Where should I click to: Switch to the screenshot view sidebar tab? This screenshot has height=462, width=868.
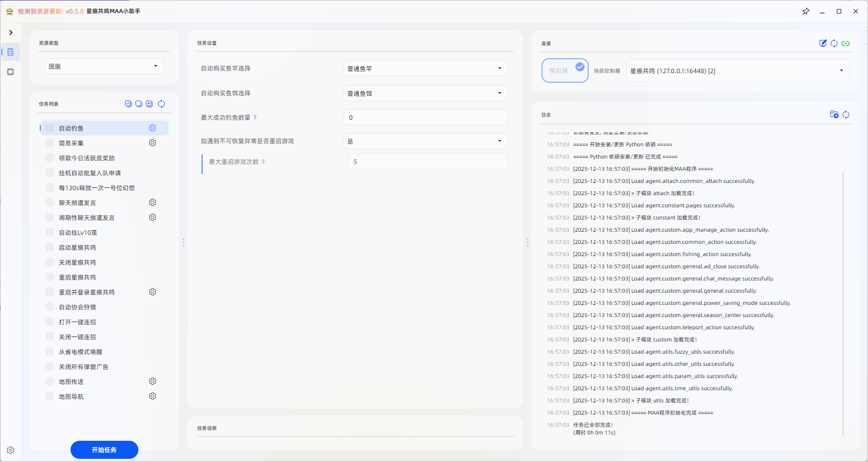pos(10,72)
